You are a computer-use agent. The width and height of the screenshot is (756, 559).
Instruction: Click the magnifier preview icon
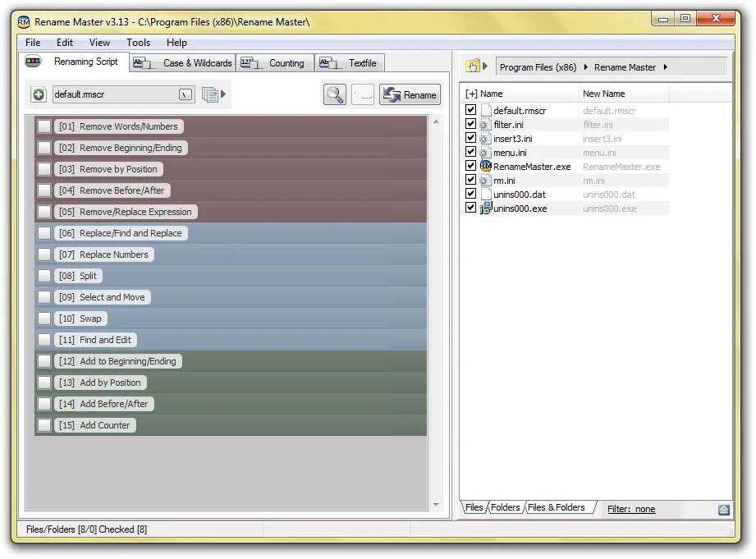[335, 94]
